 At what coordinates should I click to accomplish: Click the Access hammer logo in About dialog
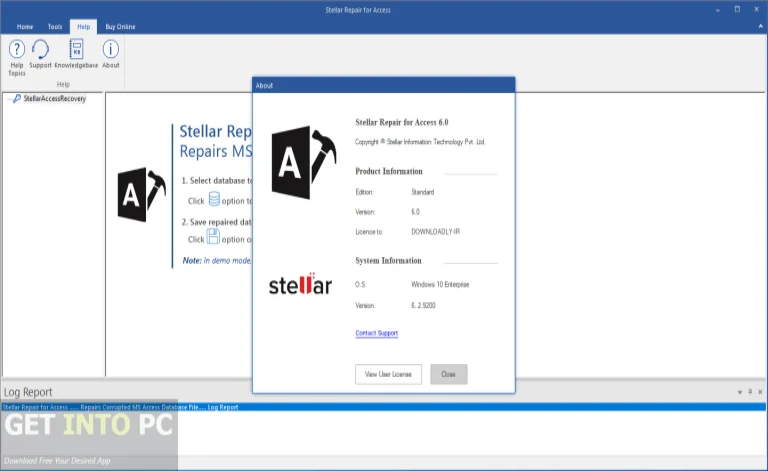[x=304, y=163]
